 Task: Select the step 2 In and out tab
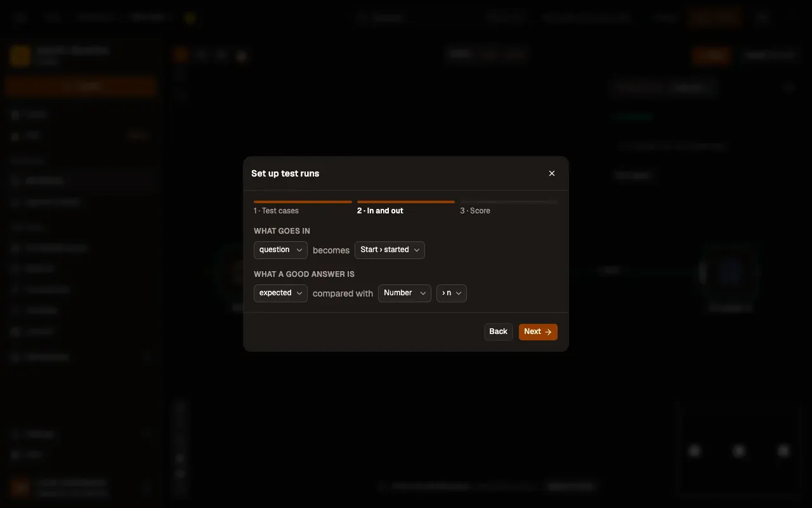click(x=406, y=208)
